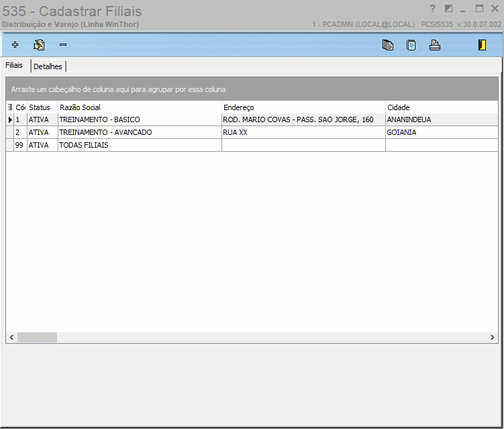Sort by the Cidade column header
This screenshot has height=429, width=504.
pos(442,107)
